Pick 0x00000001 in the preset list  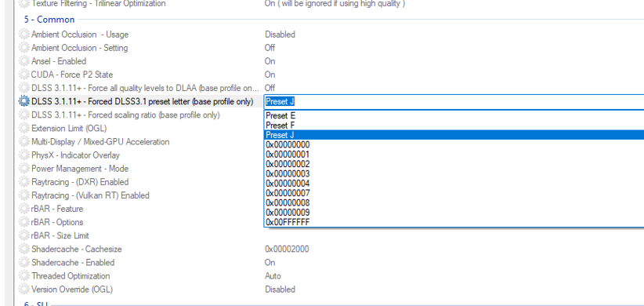[454, 155]
